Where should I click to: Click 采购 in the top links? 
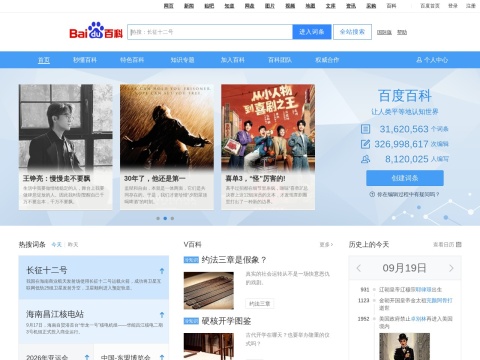(371, 6)
